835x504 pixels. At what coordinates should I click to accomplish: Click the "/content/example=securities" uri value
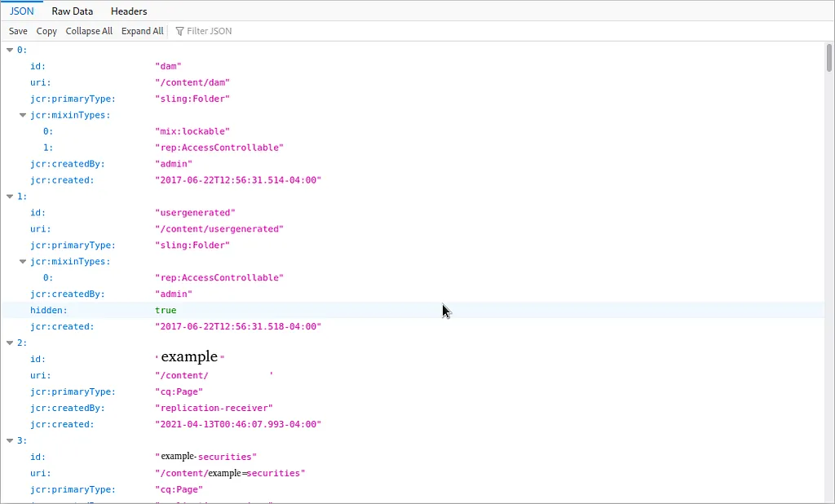click(229, 473)
